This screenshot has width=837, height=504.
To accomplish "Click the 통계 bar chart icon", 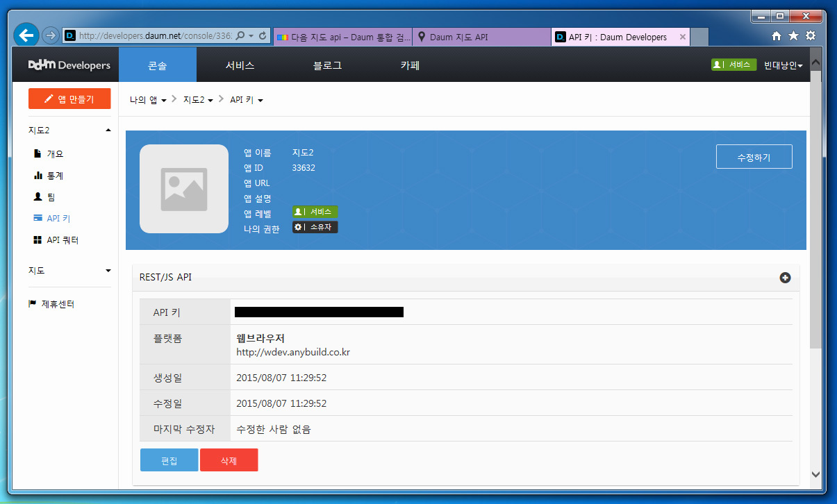I will (x=36, y=176).
